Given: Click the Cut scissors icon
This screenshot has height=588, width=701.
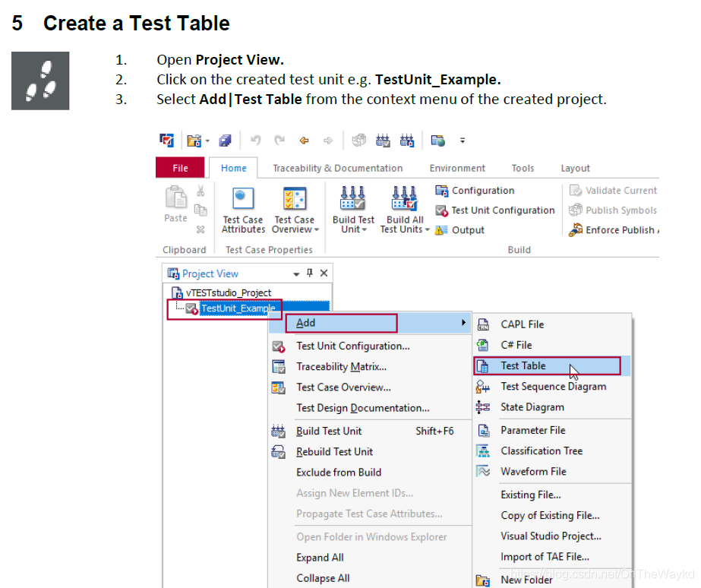Looking at the screenshot, I should click(x=201, y=191).
